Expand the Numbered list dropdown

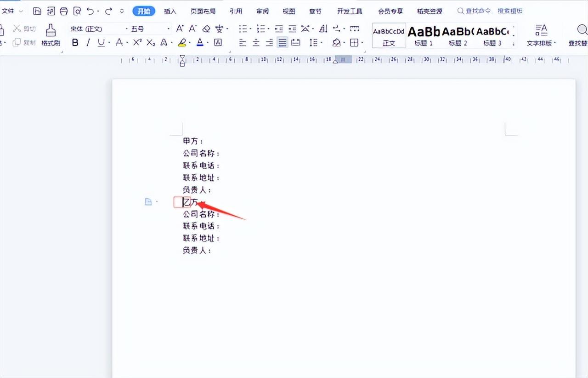(269, 29)
